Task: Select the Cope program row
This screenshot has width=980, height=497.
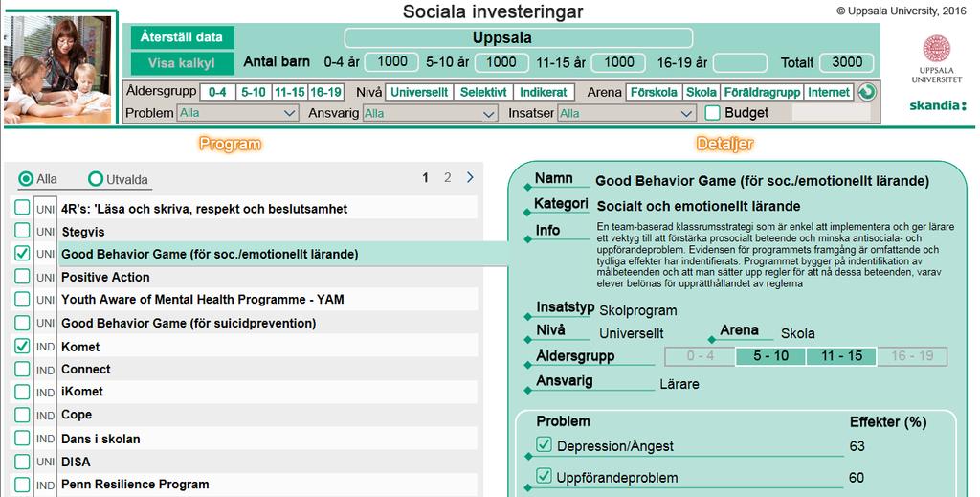Action: coord(269,415)
